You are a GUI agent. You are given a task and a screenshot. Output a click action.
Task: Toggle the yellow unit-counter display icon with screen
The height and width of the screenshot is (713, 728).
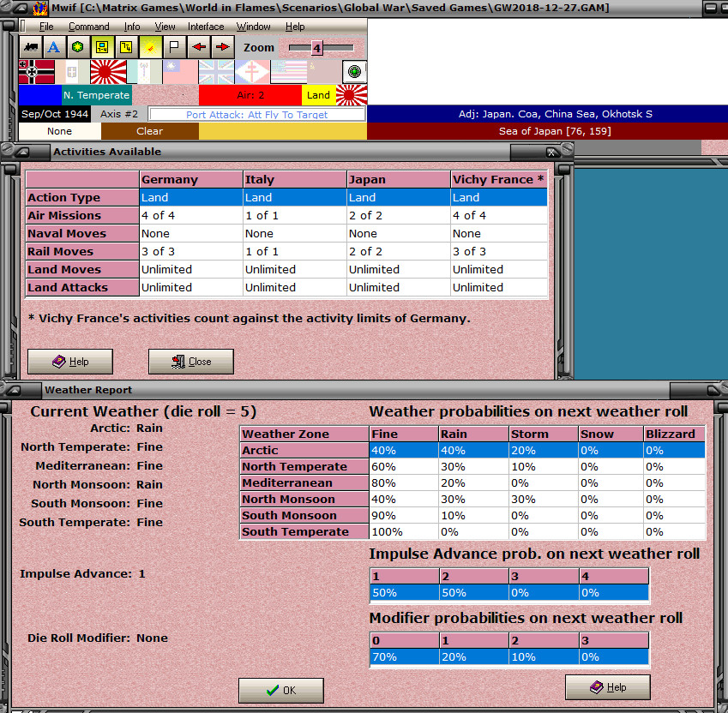pyautogui.click(x=102, y=47)
